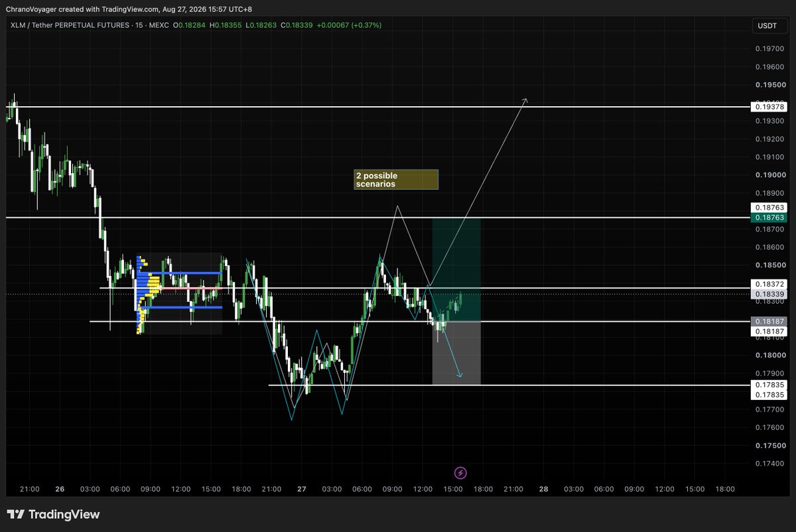
Task: Click the 0.19378 price label
Action: (769, 107)
